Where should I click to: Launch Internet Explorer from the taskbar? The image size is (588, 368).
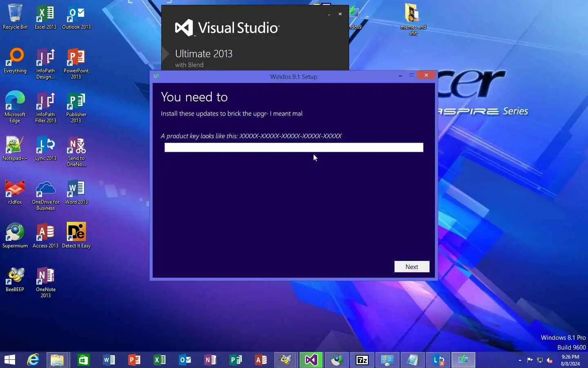point(33,360)
